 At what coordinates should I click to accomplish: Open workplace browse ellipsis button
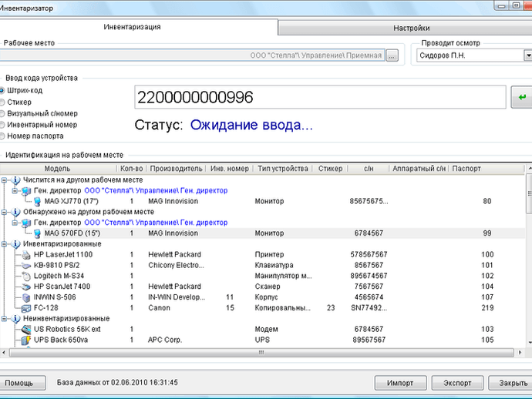pyautogui.click(x=392, y=55)
